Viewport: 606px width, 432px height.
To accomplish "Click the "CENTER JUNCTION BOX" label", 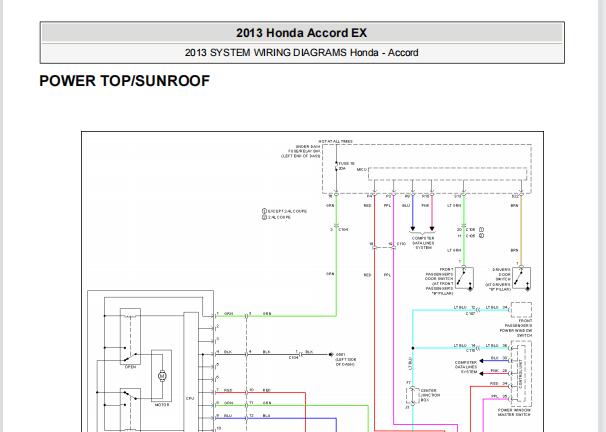I will [x=430, y=395].
